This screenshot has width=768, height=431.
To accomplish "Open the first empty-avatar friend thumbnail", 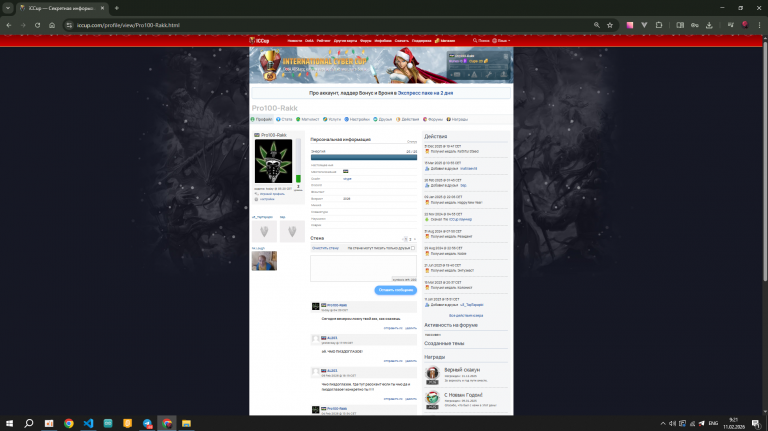I will point(264,231).
